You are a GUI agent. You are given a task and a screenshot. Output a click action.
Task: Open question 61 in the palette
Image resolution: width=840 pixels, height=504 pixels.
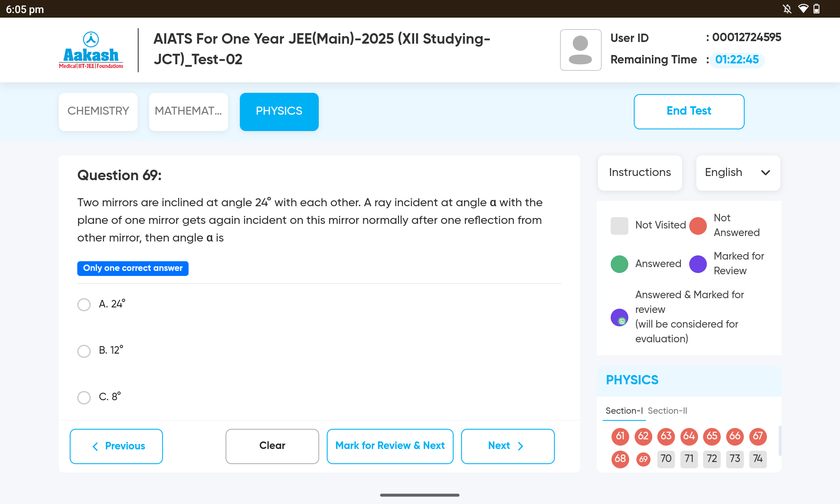click(620, 436)
